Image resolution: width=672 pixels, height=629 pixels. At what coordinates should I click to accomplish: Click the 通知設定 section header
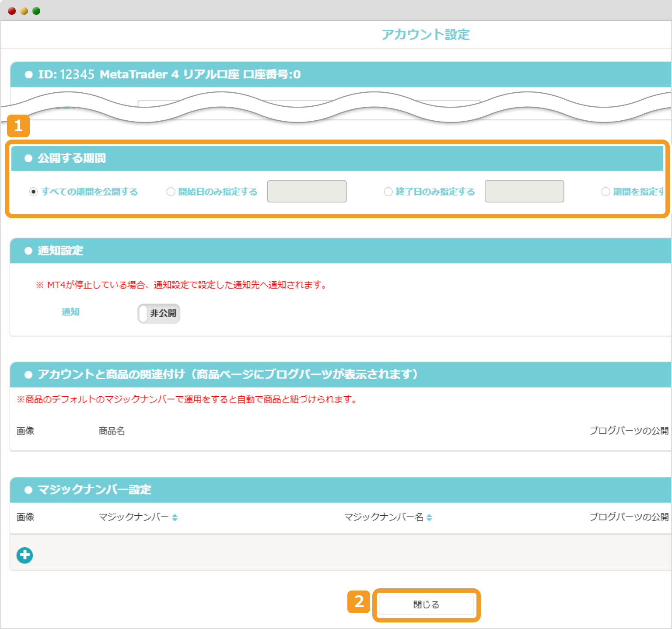[59, 251]
